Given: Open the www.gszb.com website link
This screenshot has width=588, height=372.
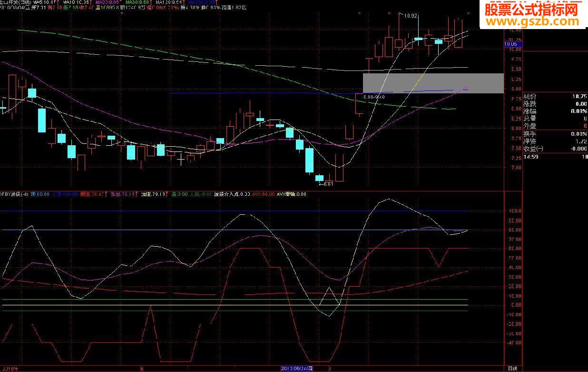Looking at the screenshot, I should pos(532,22).
